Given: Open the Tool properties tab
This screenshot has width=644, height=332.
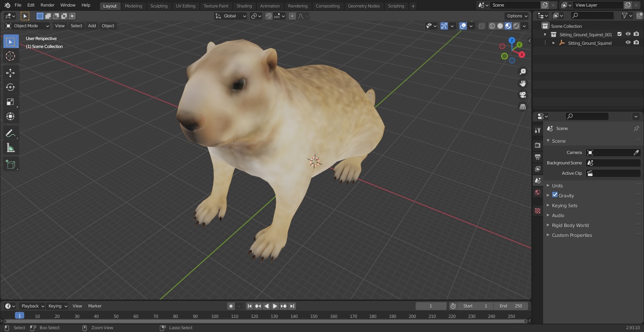Looking at the screenshot, I should point(537,130).
